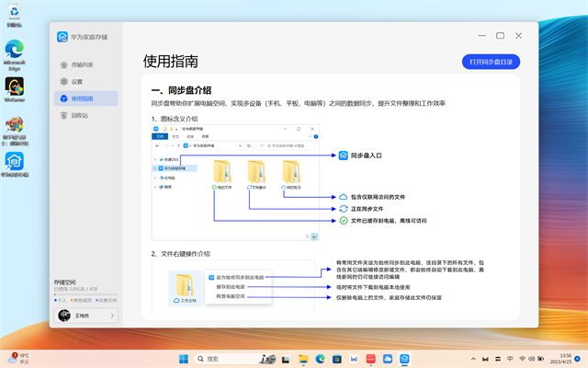Viewport: 588px width, 368px height.
Task: Click the 工作文档 folder illustration
Action: [x=185, y=288]
